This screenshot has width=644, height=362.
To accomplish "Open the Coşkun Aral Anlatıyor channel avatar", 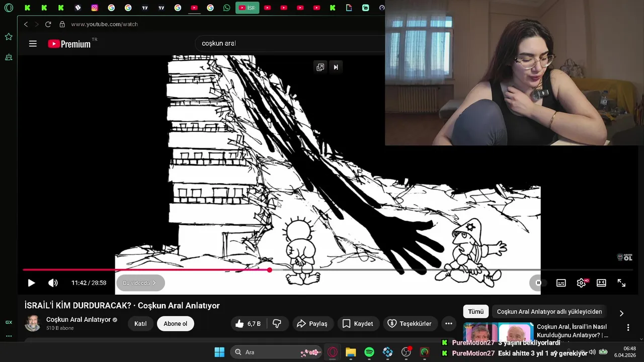I will click(33, 323).
